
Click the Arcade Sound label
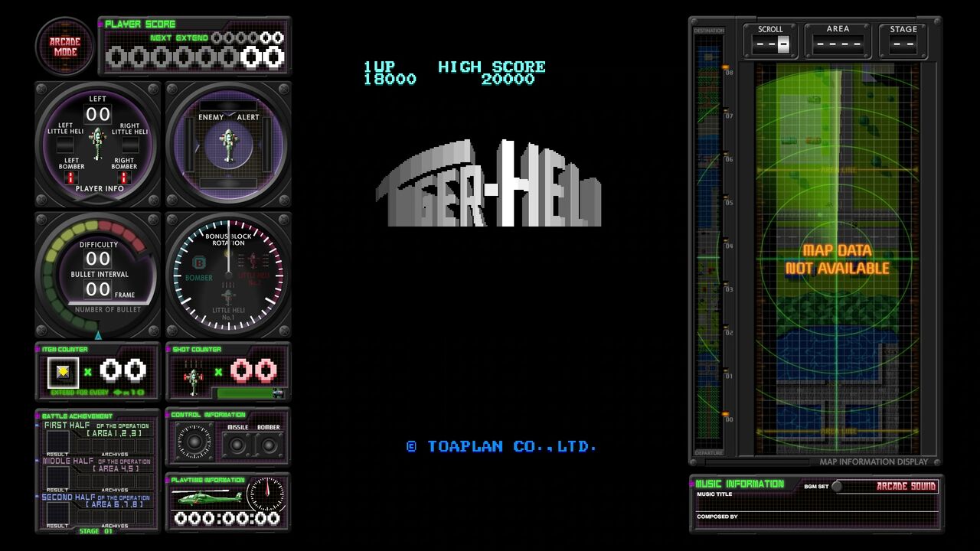pyautogui.click(x=906, y=487)
